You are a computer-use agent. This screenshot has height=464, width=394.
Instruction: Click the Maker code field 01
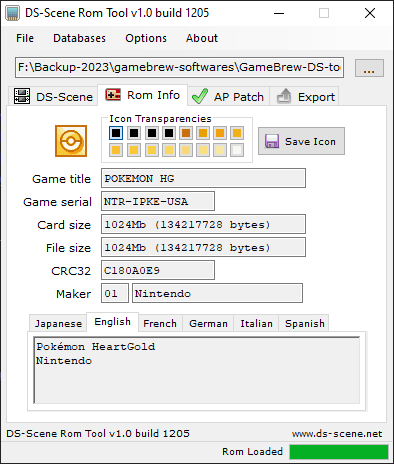point(115,293)
